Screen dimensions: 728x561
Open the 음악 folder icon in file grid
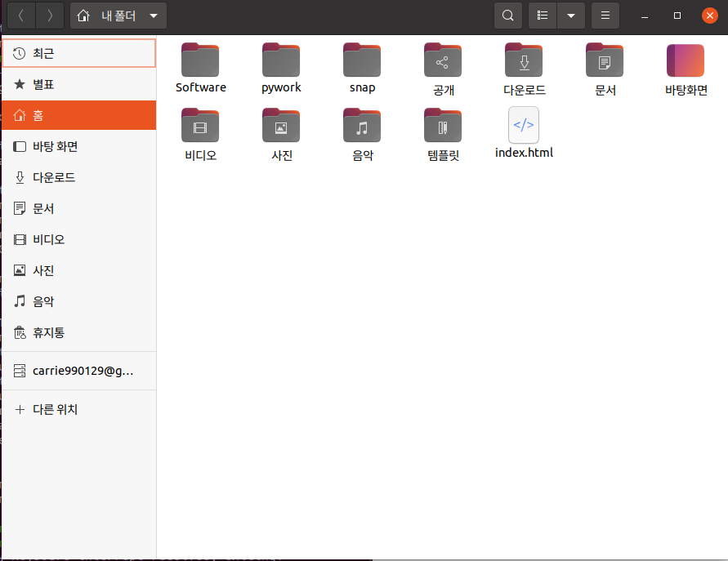(x=362, y=125)
